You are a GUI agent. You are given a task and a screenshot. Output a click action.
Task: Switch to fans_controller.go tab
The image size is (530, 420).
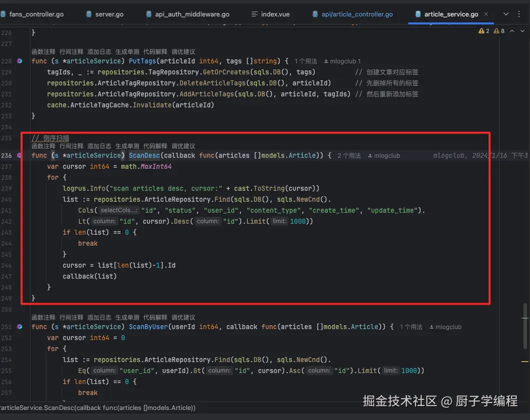point(32,14)
